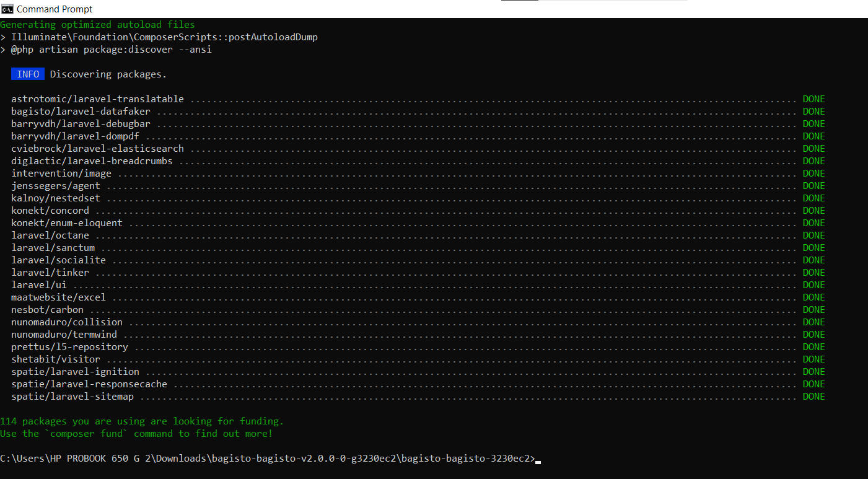Select astrotomic/laravel-translatable package name
868x479 pixels.
click(97, 99)
